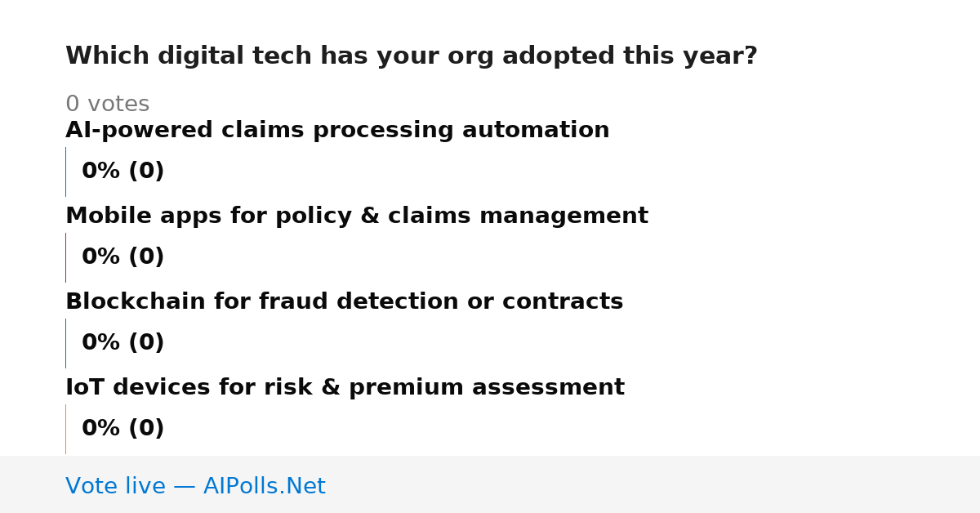Image resolution: width=980 pixels, height=513 pixels.
Task: Click the poll question heading about digital tech
Action: [x=412, y=56]
